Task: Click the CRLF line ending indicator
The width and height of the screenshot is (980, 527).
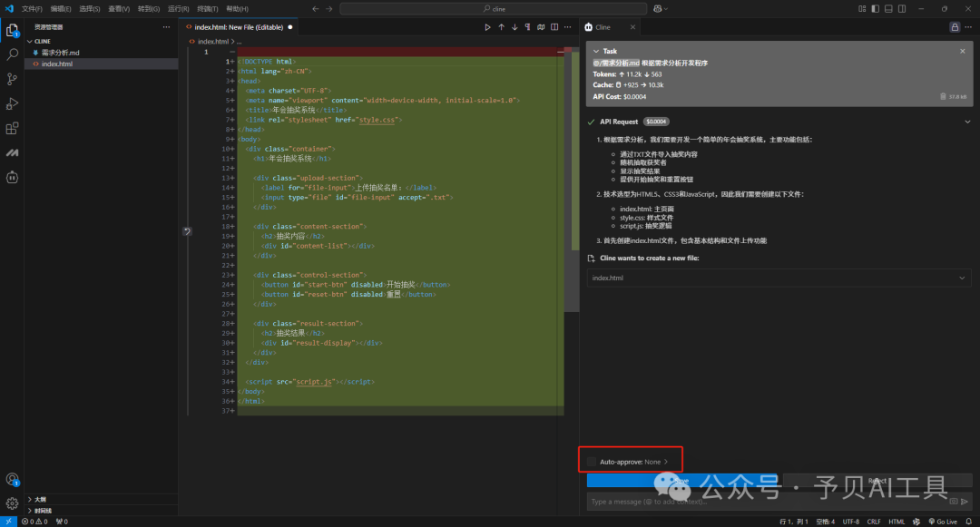Action: [873, 522]
